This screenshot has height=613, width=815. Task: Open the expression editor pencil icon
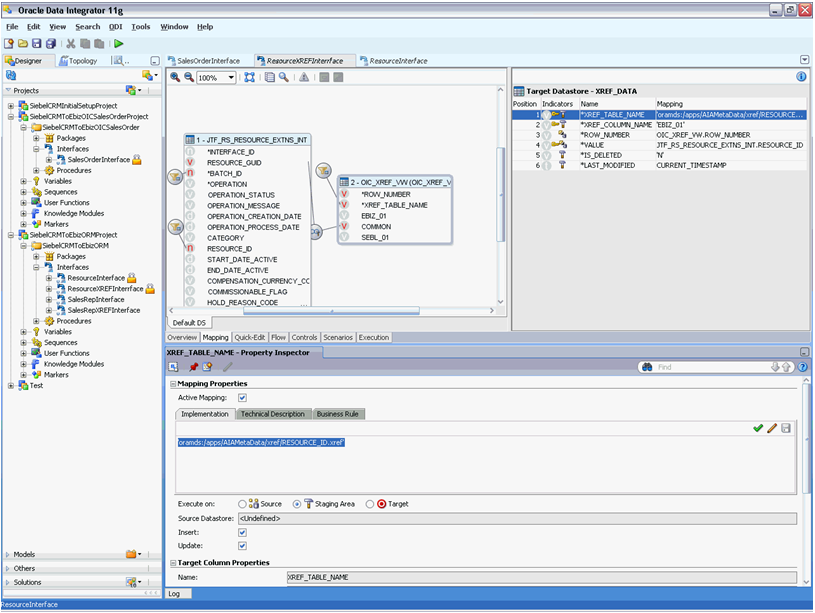pos(772,428)
